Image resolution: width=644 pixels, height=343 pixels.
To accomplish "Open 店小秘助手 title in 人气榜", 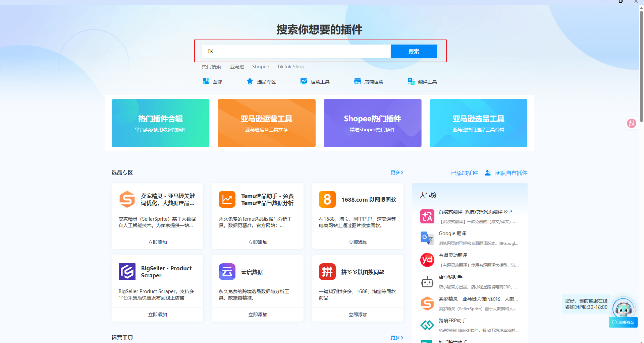I will (x=450, y=277).
